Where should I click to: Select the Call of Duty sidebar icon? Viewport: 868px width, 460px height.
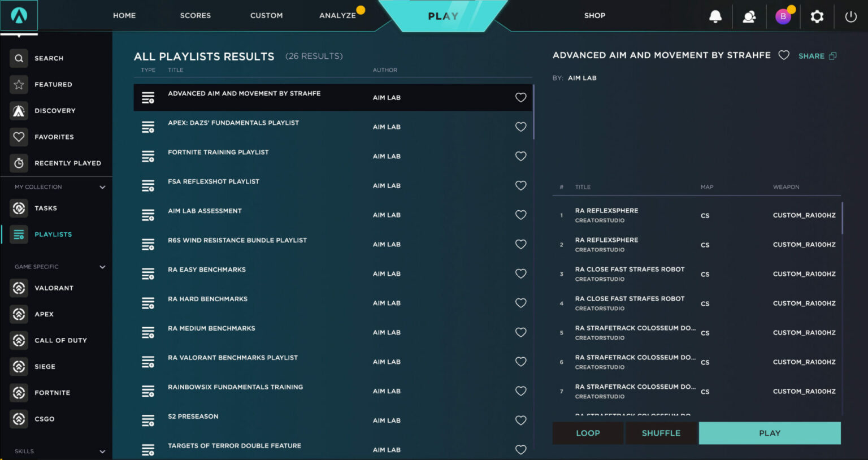[x=19, y=340]
